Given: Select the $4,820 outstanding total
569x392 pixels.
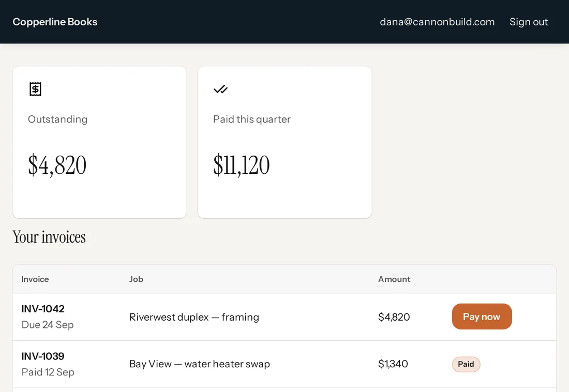Looking at the screenshot, I should (x=57, y=165).
